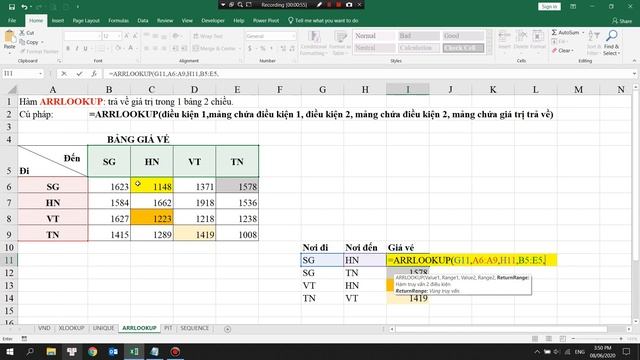Click the Copy icon in Clipboard group

(x=22, y=42)
